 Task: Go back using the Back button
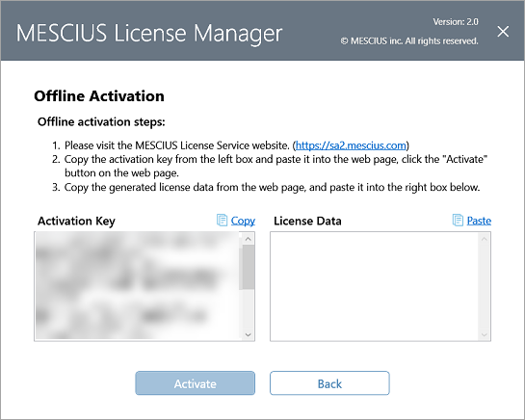tap(329, 383)
